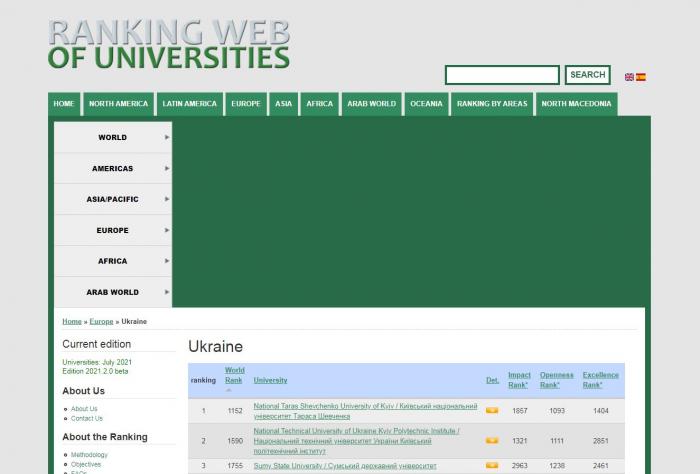Sort table by Excellence Rank
This screenshot has width=700, height=474.
(x=600, y=380)
